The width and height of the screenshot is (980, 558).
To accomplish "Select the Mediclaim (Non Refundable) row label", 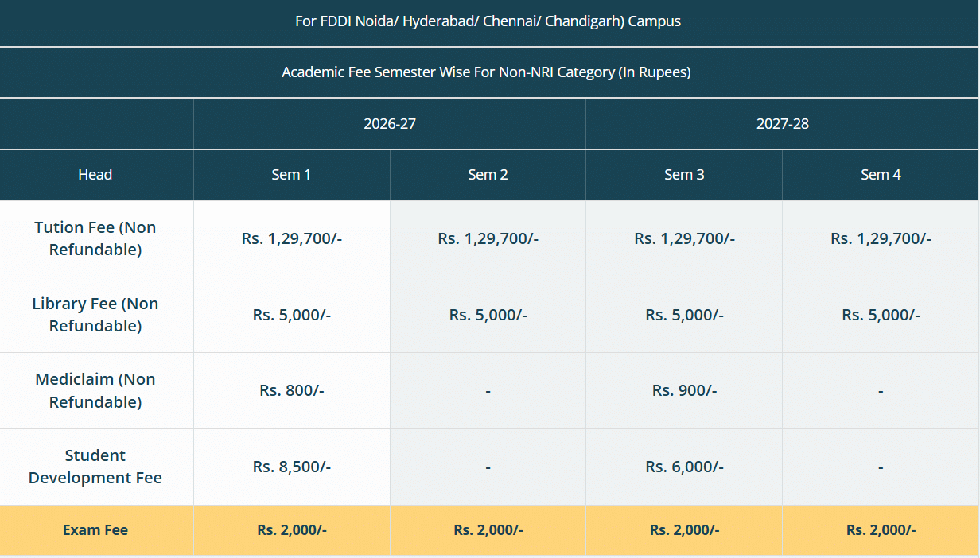I will tap(95, 390).
